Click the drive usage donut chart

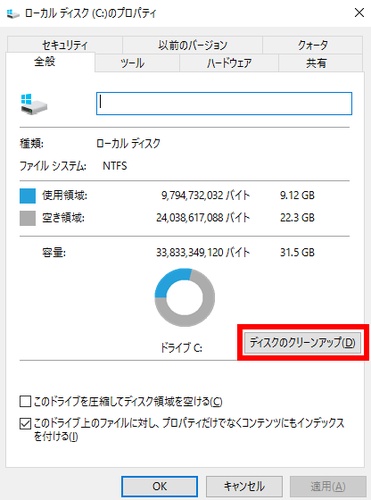(x=185, y=298)
